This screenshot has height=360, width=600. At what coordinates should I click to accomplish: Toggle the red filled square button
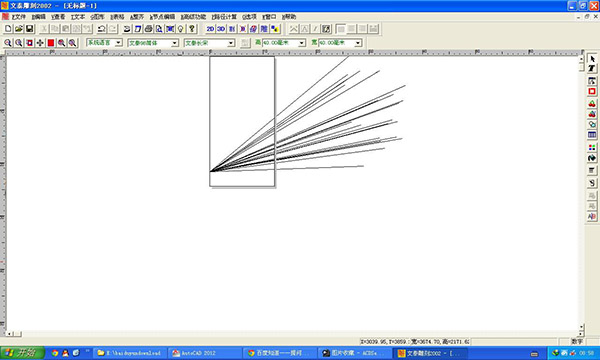coord(51,43)
